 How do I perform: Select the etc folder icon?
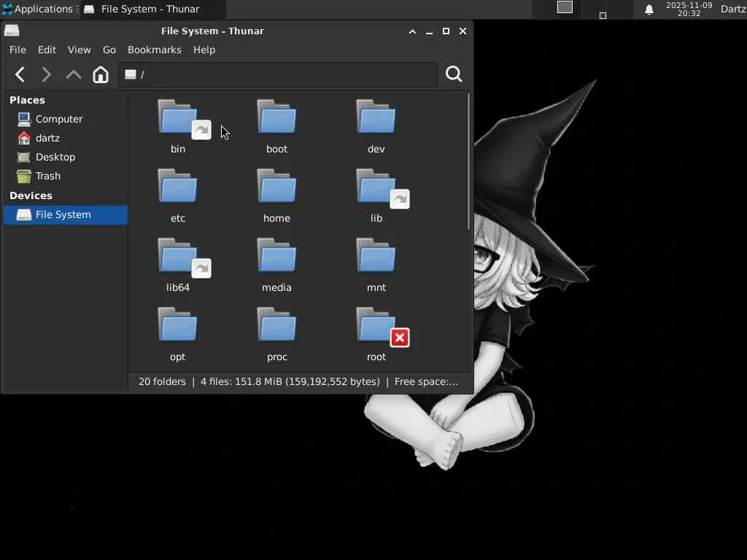pyautogui.click(x=178, y=186)
